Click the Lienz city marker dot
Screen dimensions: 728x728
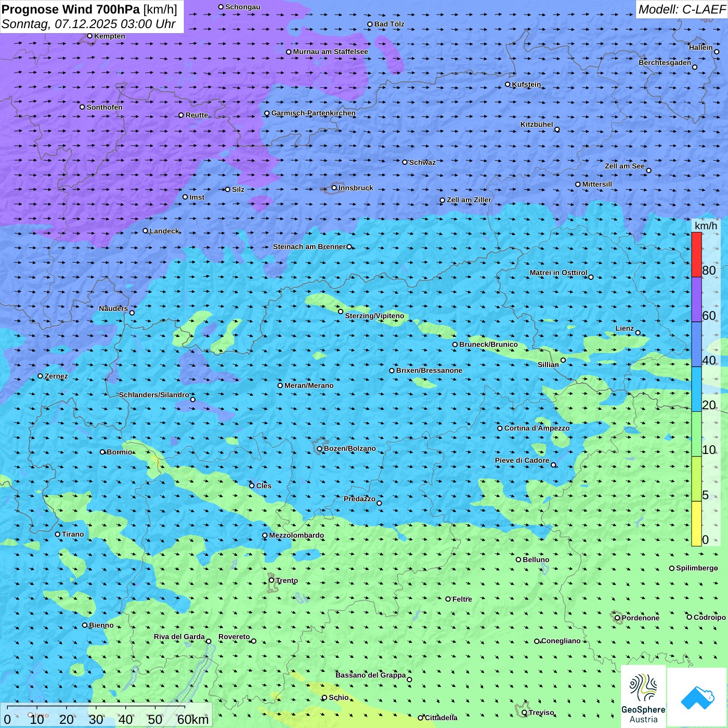pyautogui.click(x=638, y=333)
